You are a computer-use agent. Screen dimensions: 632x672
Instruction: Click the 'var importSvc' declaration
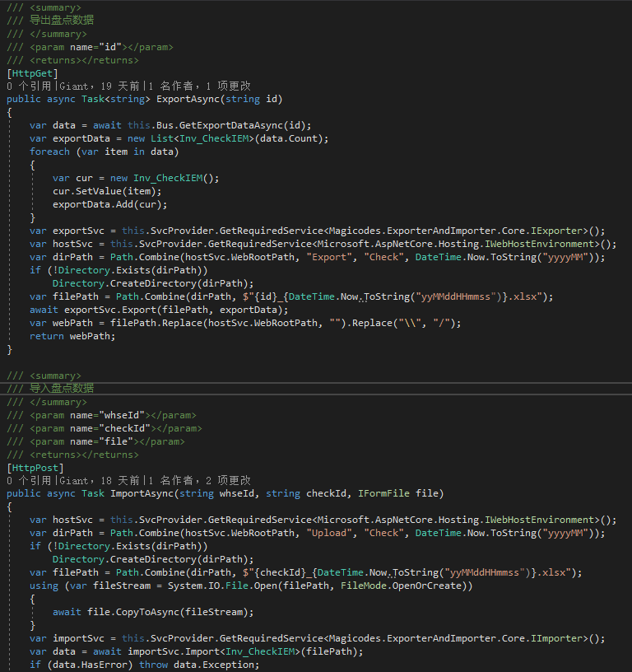(67, 638)
